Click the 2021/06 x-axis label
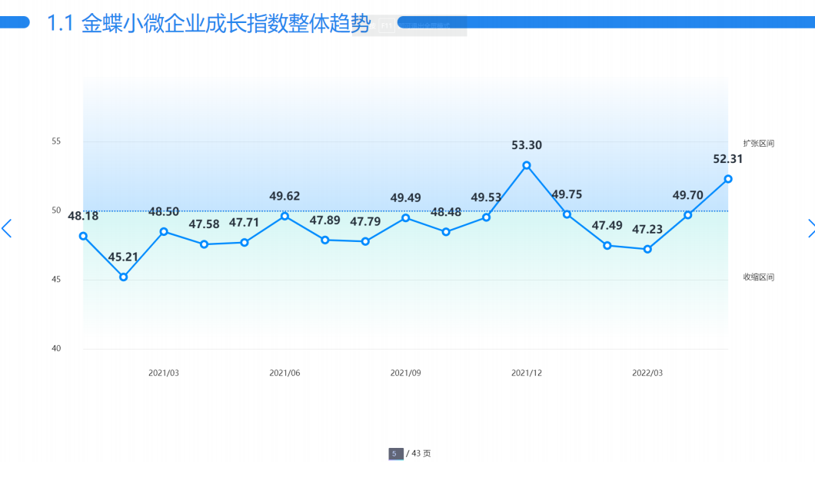Image resolution: width=815 pixels, height=504 pixels. click(x=284, y=373)
